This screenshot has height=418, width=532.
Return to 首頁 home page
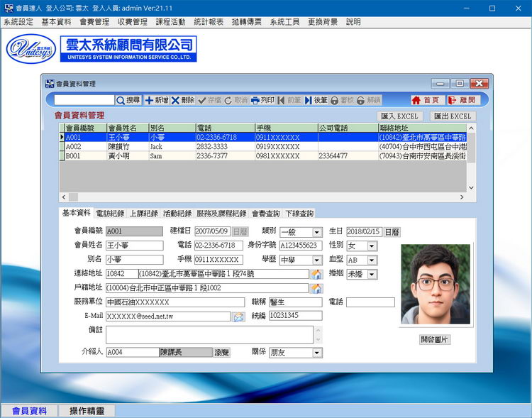426,101
